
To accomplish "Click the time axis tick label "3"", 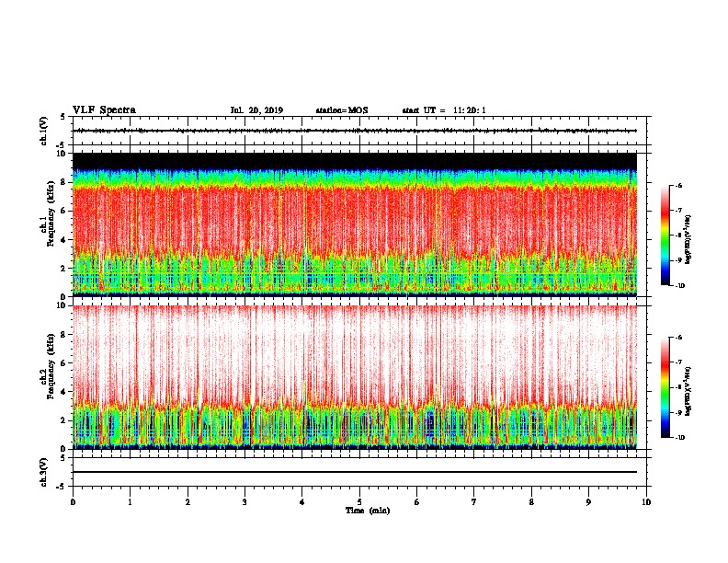I will tap(245, 501).
